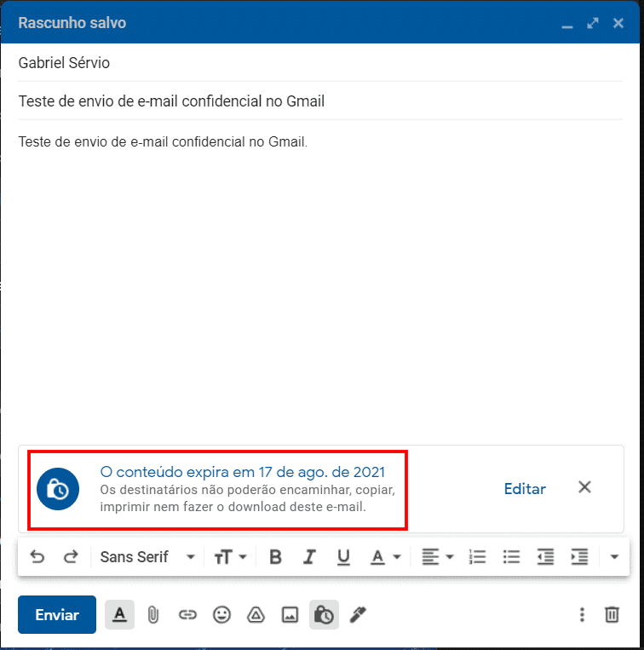Insert a bulleted list
Viewport: 644px width, 650px height.
click(511, 557)
